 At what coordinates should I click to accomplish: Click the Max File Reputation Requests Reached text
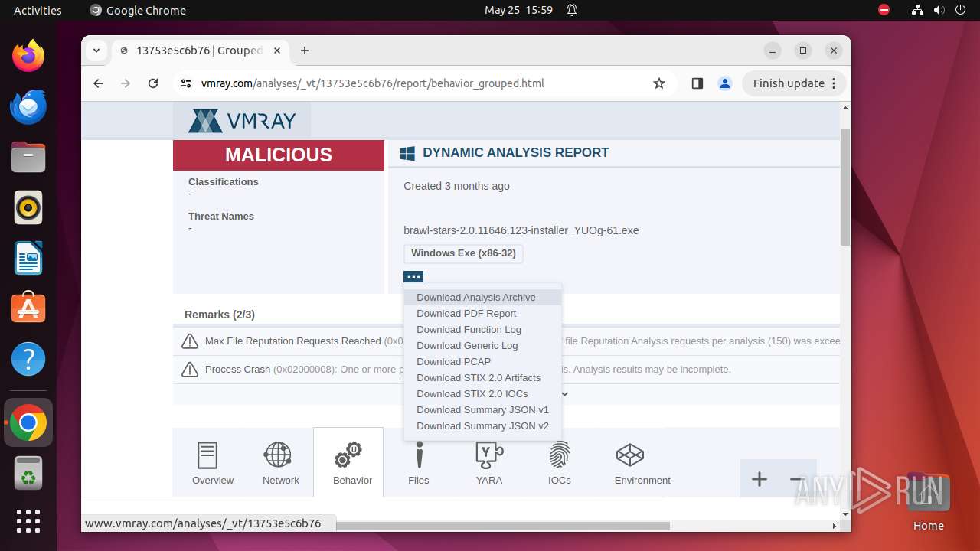(x=293, y=341)
